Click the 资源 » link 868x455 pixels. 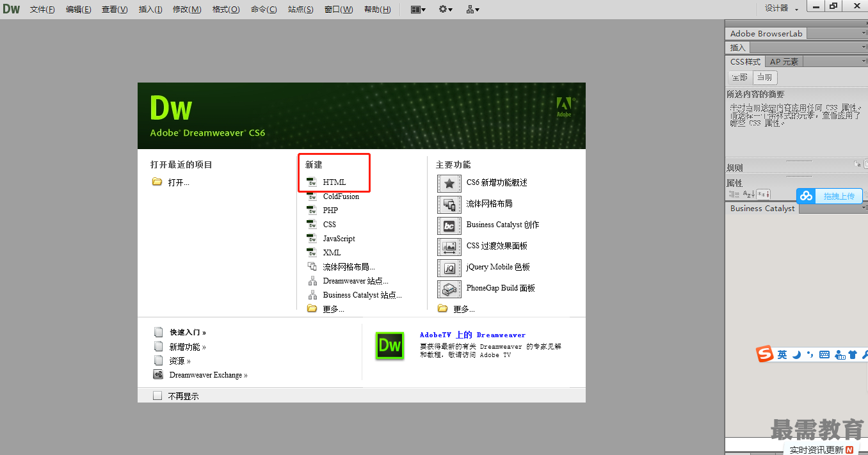click(180, 361)
